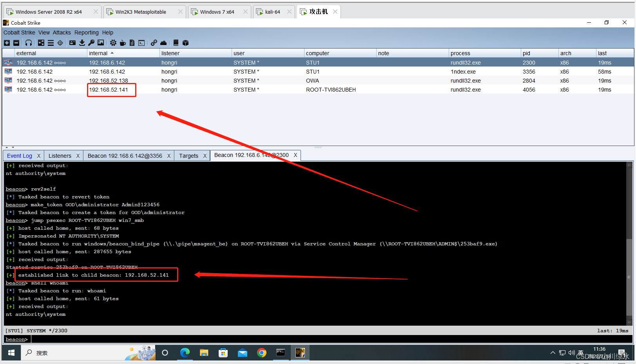Open Listeners via the headphones icon
This screenshot has width=636, height=364.
click(29, 43)
